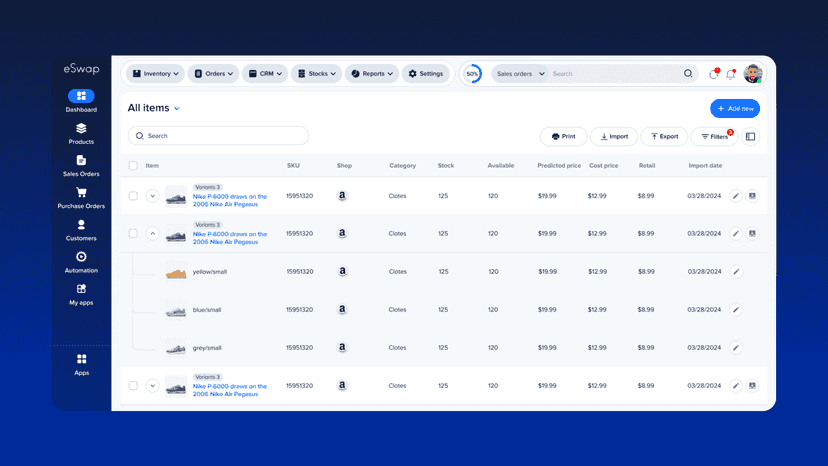Viewport: 828px width, 466px height.
Task: Click the Add new button
Action: tap(735, 109)
